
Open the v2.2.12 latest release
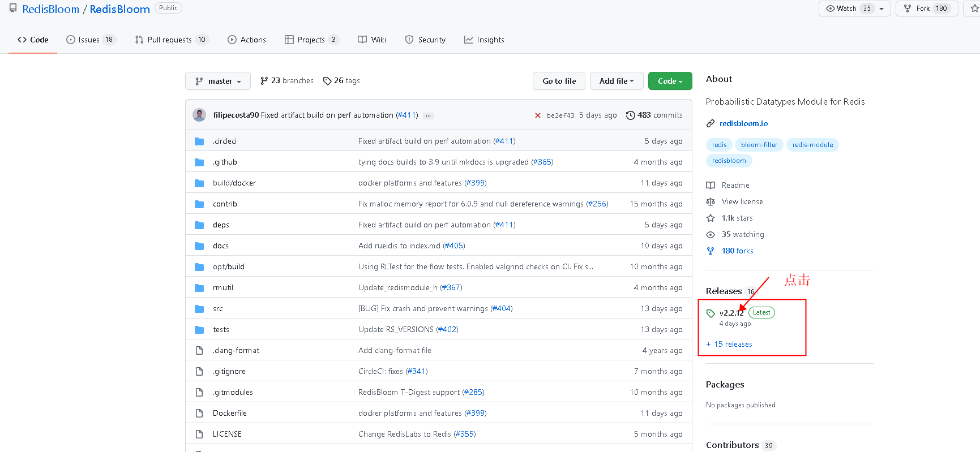click(x=731, y=313)
